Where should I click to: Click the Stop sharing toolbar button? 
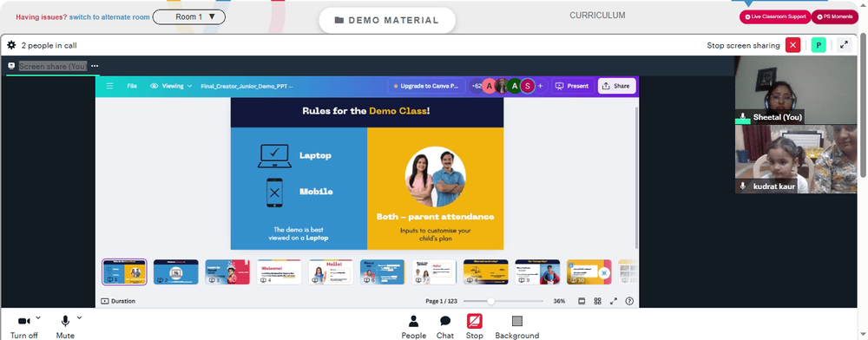coord(475,327)
